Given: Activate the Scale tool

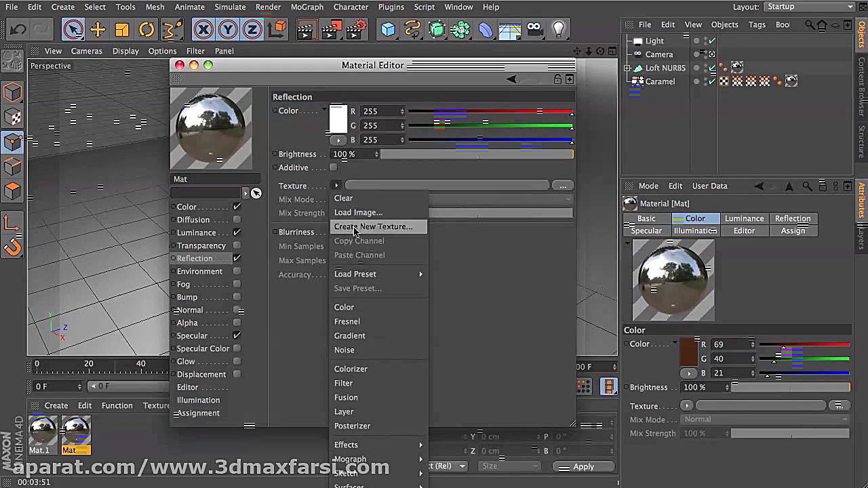Looking at the screenshot, I should [123, 29].
